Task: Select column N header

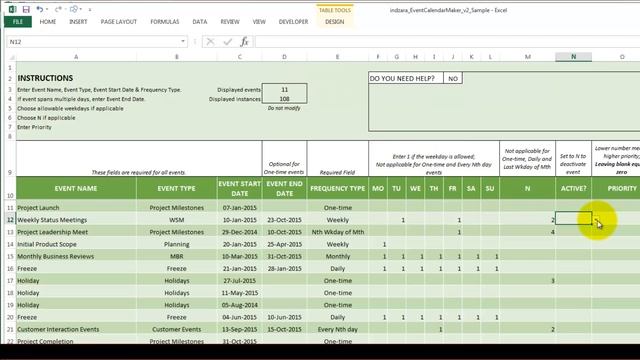Action: click(573, 57)
